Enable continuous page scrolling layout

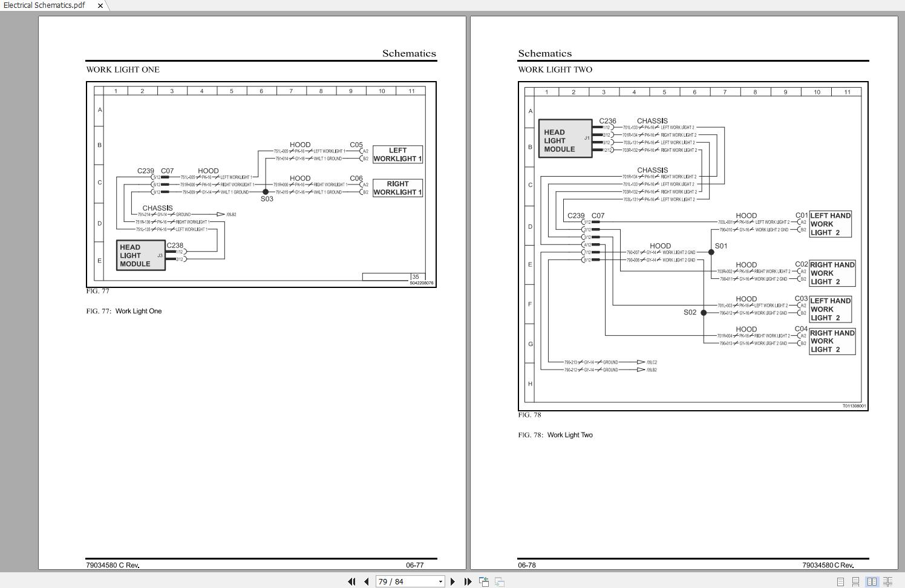tap(855, 581)
